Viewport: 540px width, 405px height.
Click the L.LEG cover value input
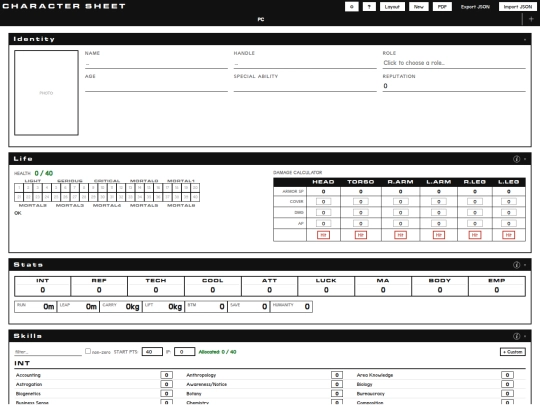[508, 201]
